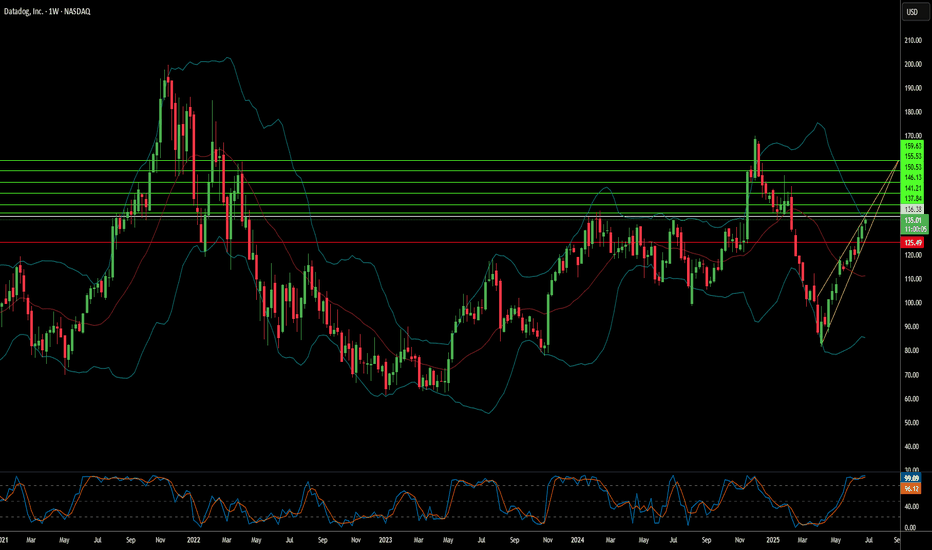The image size is (932, 550).
Task: Click the 180.00 price axis tick
Action: click(912, 112)
